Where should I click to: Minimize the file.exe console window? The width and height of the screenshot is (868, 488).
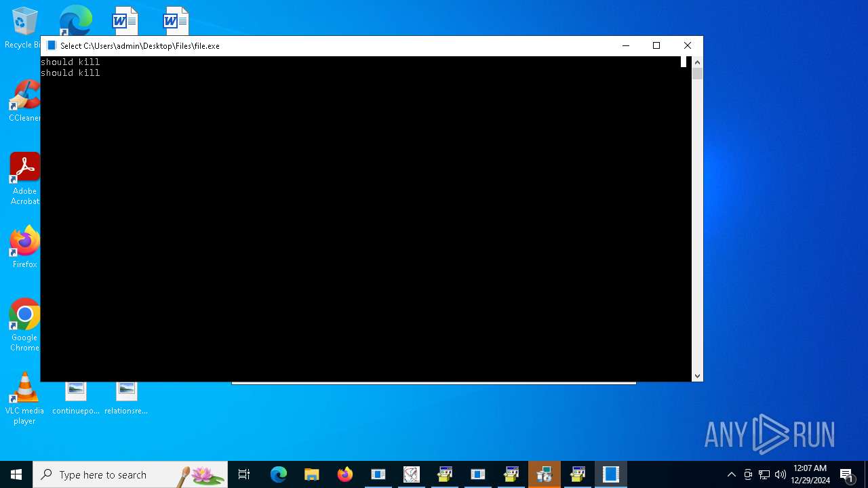[625, 45]
